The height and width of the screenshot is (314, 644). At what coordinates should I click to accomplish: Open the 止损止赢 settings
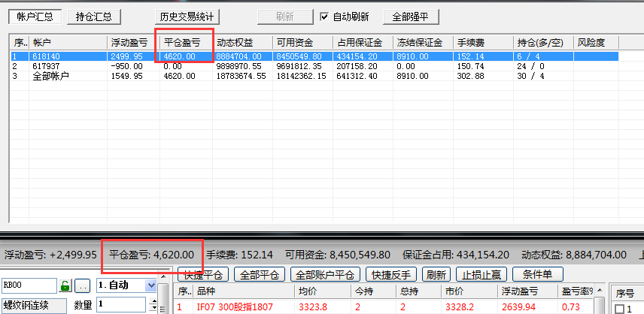[483, 275]
